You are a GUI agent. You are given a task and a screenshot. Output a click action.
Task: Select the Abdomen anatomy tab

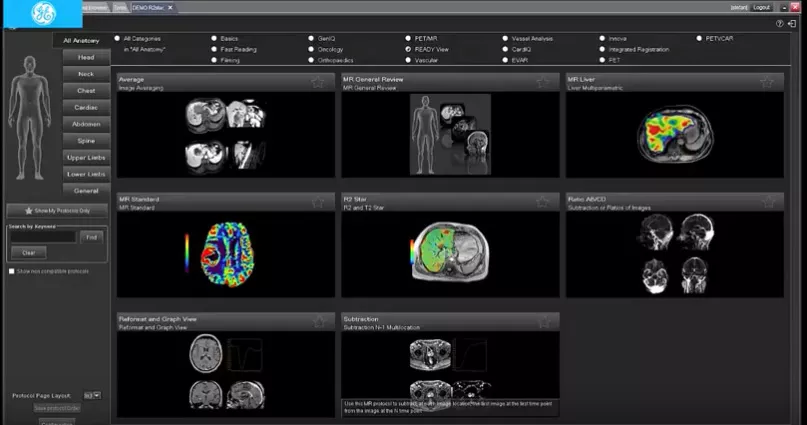click(86, 124)
